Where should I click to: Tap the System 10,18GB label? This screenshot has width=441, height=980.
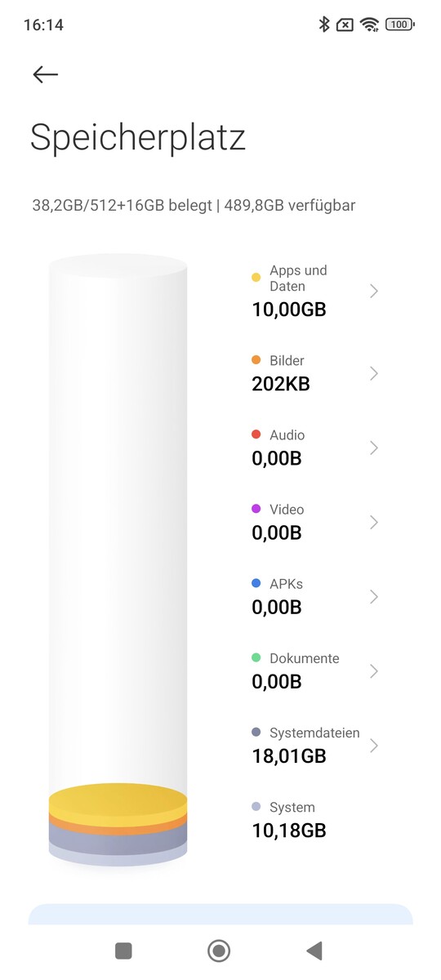pyautogui.click(x=289, y=820)
